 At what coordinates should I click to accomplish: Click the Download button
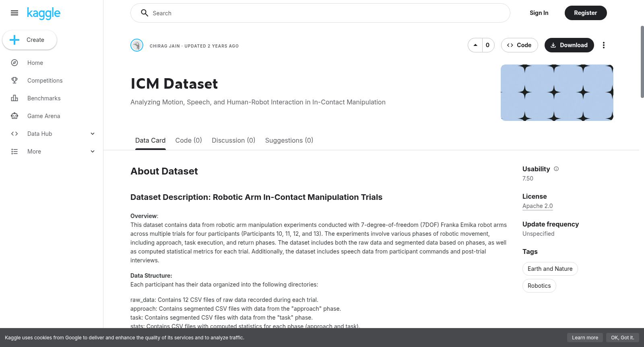[569, 45]
